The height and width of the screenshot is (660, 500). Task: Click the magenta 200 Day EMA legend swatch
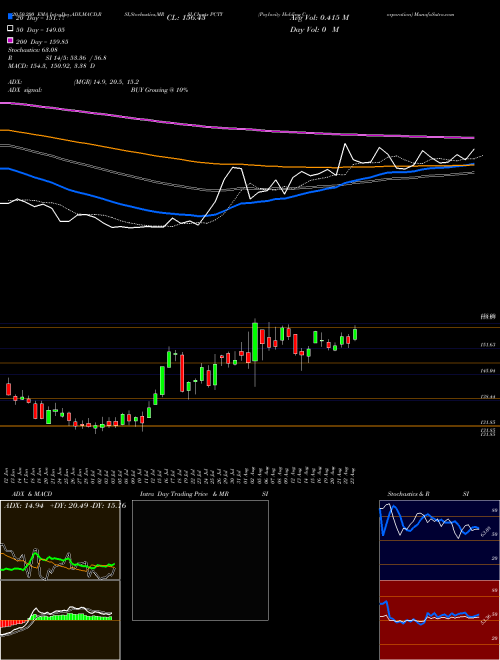pyautogui.click(x=10, y=41)
